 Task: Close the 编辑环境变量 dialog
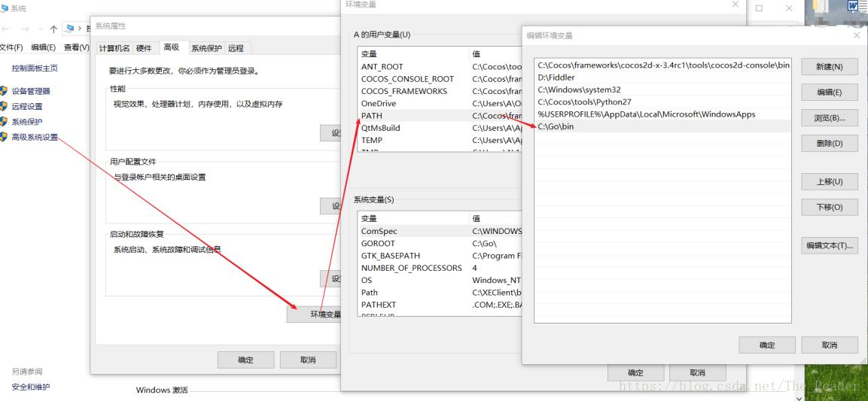click(857, 35)
